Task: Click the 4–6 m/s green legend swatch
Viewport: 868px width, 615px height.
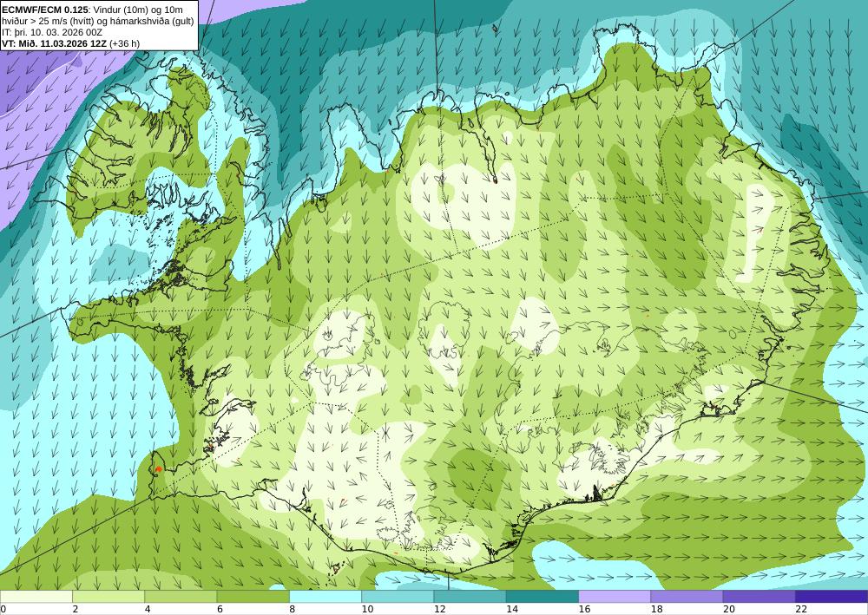Action: tap(181, 596)
